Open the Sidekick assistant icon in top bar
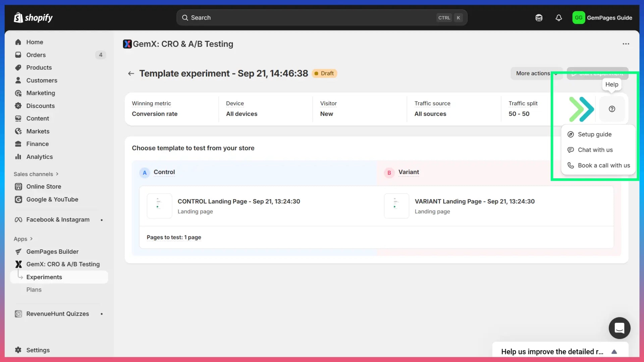The image size is (644, 362). pyautogui.click(x=539, y=18)
